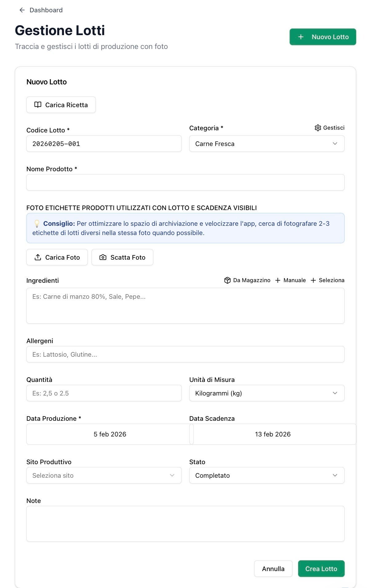Click the plus icon in Nuovo Lotto button
This screenshot has width=371, height=588.
301,37
